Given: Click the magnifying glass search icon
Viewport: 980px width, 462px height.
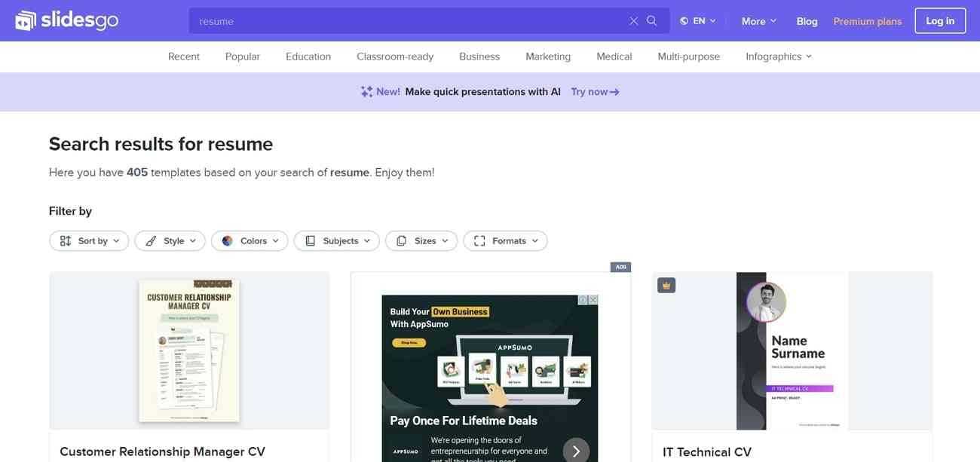Looking at the screenshot, I should tap(652, 21).
